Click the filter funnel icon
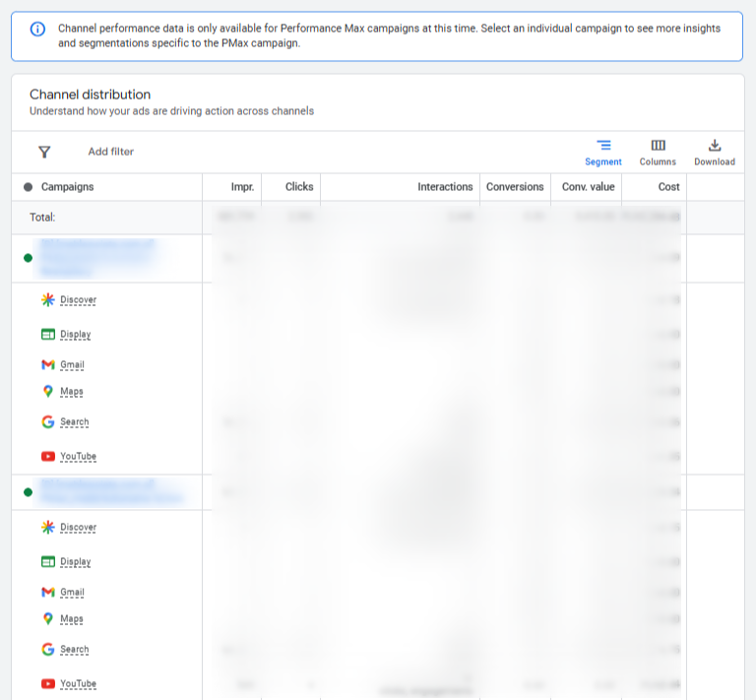The height and width of the screenshot is (700, 756). 44,152
